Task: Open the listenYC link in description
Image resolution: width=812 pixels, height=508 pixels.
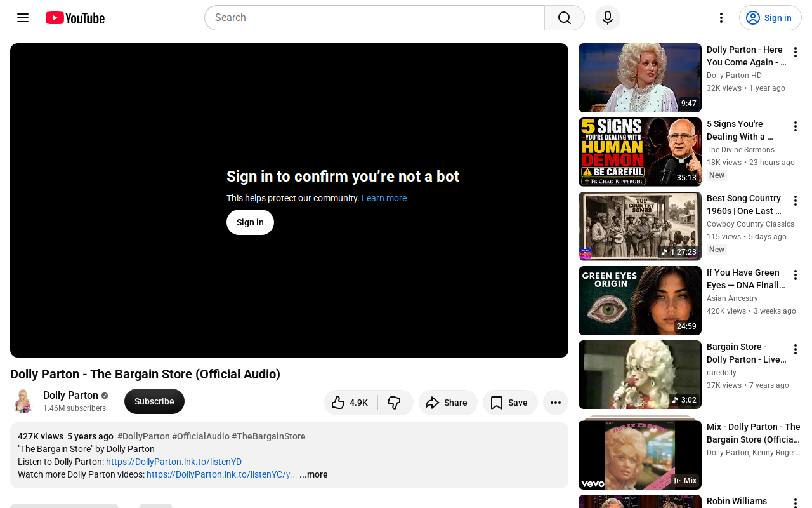Action: (221, 474)
